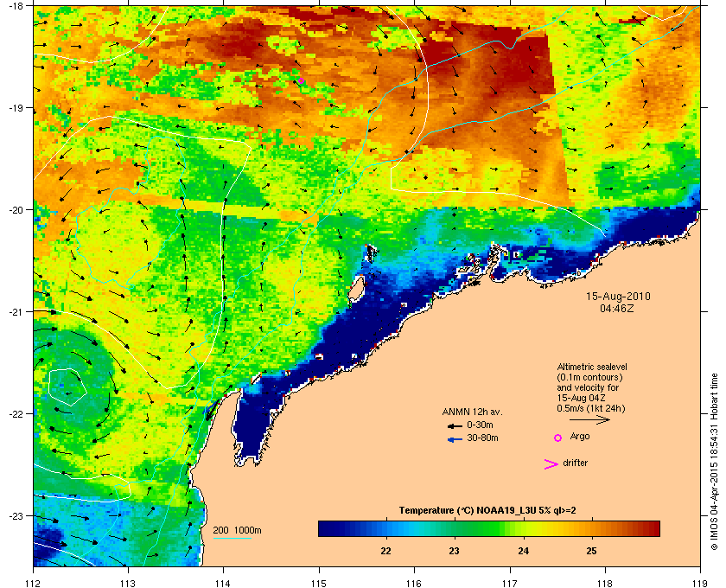Click the magenta drifter arrowhead legend symbol
This screenshot has height=588, width=726.
coord(551,464)
